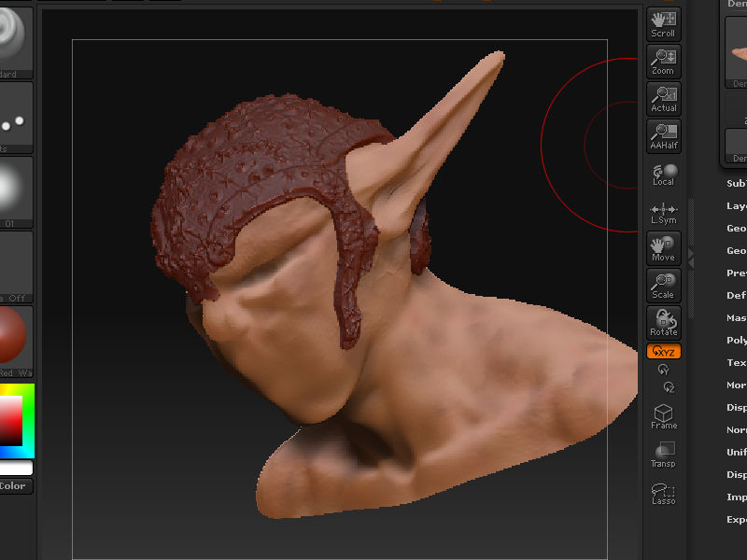Expand the Mas(king) palette section
This screenshot has width=747, height=560.
[737, 317]
